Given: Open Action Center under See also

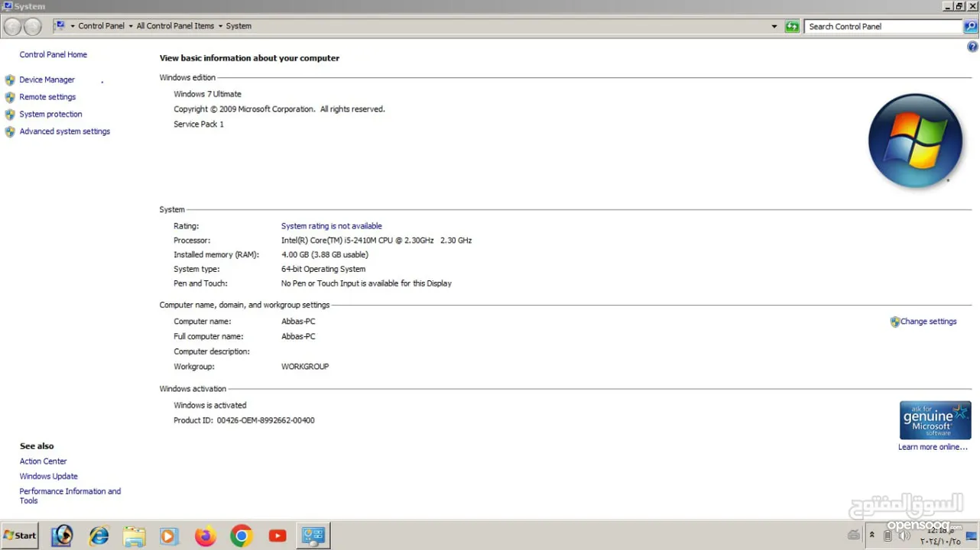Looking at the screenshot, I should tap(44, 461).
